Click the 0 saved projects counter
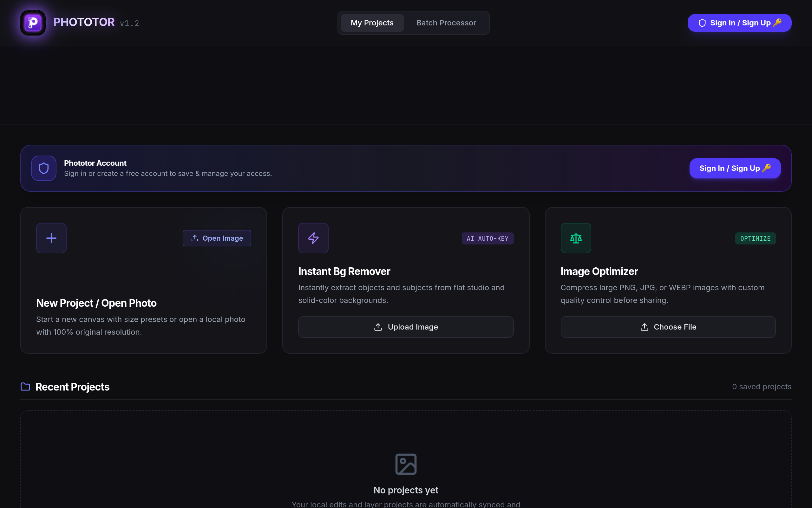 coord(762,387)
